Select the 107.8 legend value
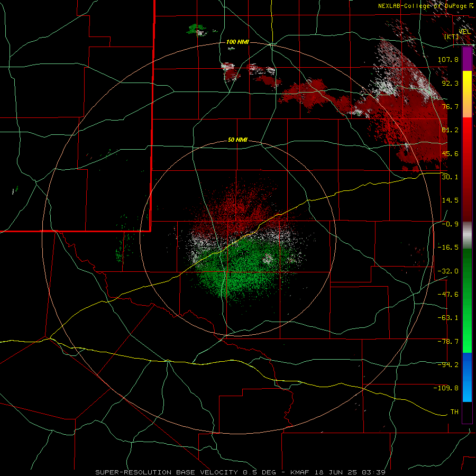The height and width of the screenshot is (476, 476). click(448, 59)
